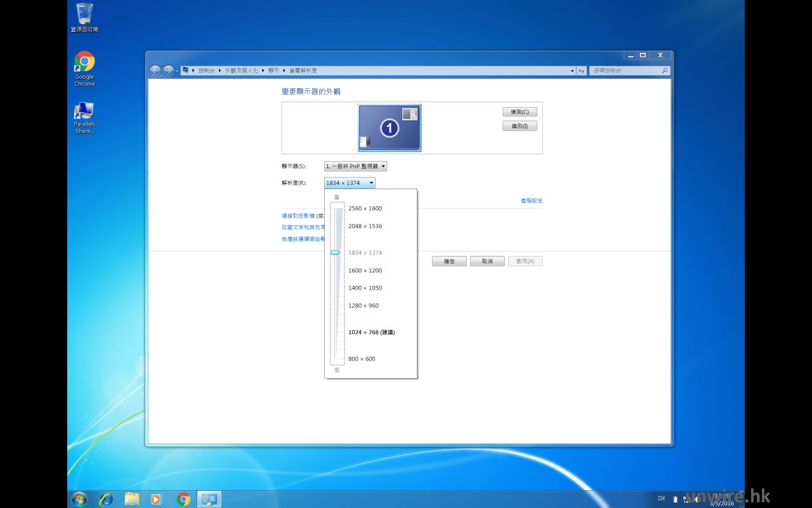Image resolution: width=812 pixels, height=508 pixels.
Task: Click the refresh icon beside address bar
Action: (581, 70)
